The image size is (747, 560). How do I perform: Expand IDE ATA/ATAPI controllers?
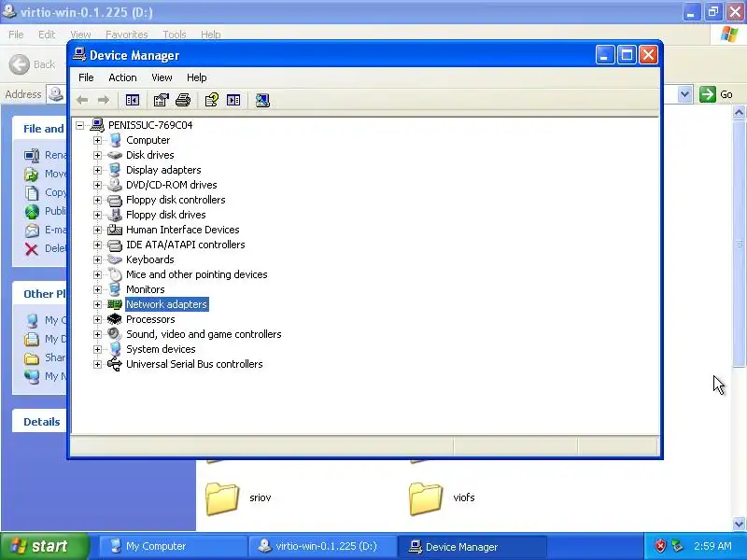98,245
